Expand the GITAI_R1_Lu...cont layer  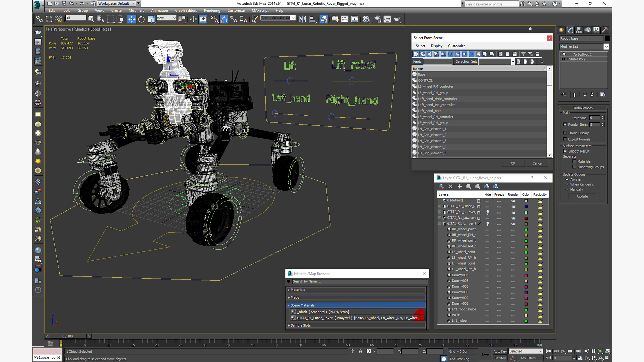(x=440, y=218)
